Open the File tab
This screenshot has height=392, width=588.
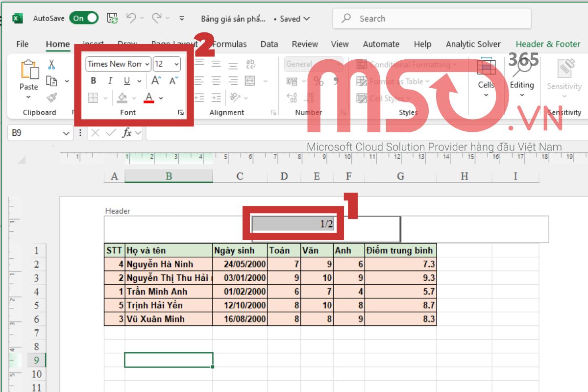pos(23,44)
